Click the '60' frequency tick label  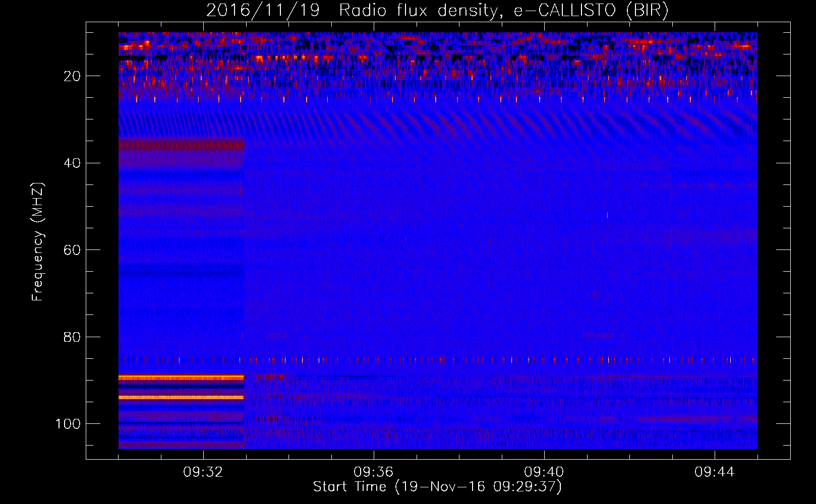point(73,250)
